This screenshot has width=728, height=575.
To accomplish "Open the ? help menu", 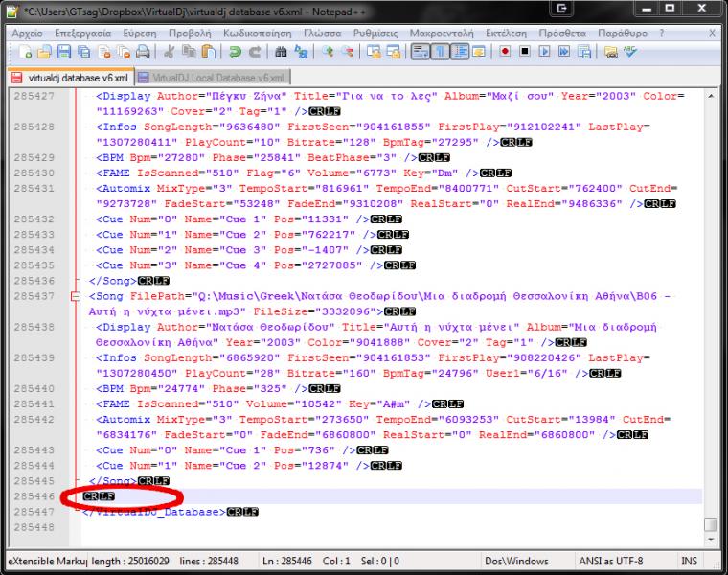I will tap(662, 34).
